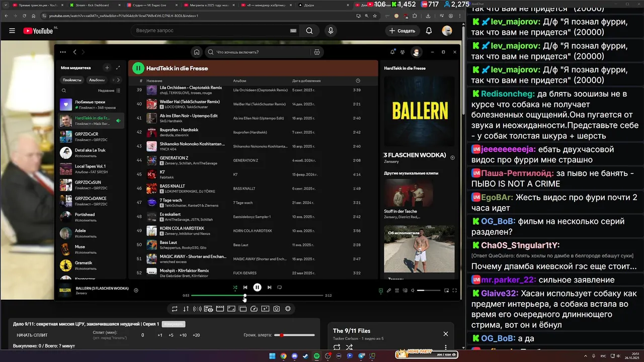The image size is (644, 362).
Task: Click YouTube search magnifier button
Action: (309, 31)
